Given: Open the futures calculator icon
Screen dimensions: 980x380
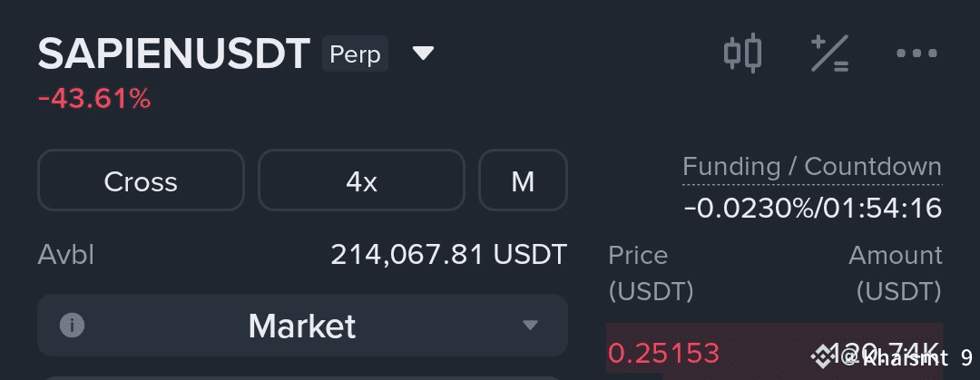Looking at the screenshot, I should 829,54.
